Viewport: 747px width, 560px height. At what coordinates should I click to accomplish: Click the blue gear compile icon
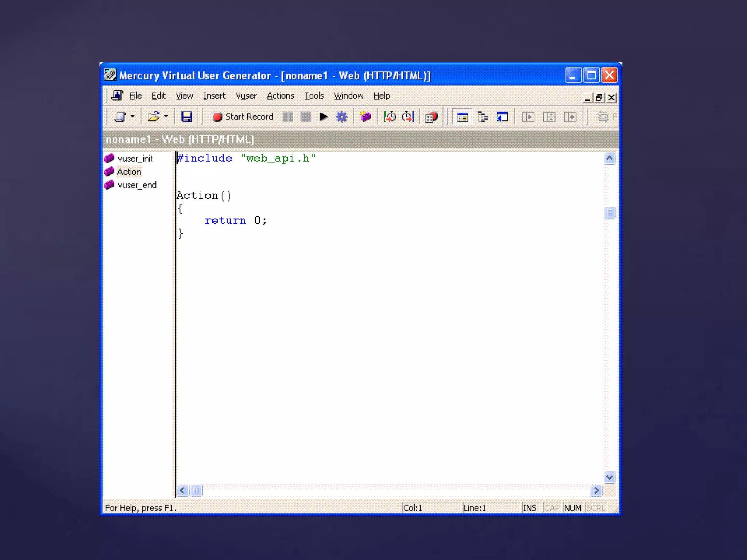coord(341,117)
